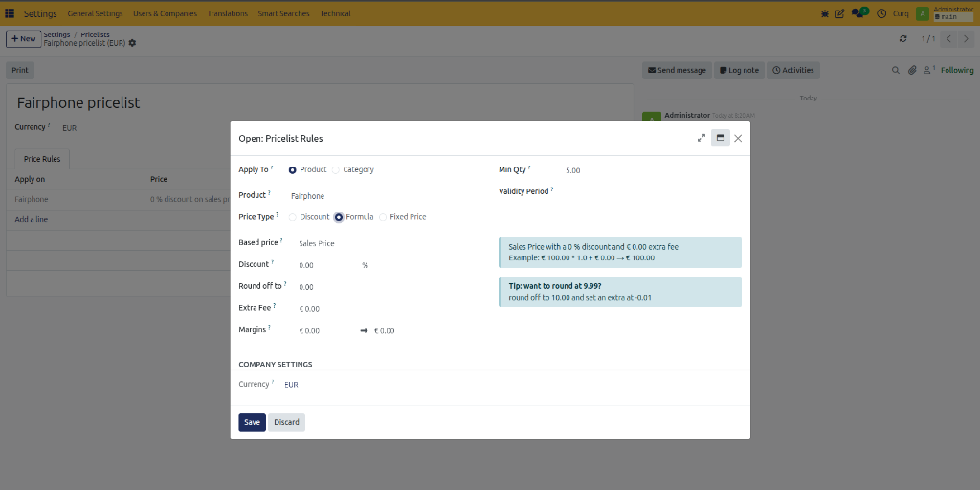The width and height of the screenshot is (980, 490).
Task: Click the Min Qty field showing 5.00
Action: pos(650,170)
